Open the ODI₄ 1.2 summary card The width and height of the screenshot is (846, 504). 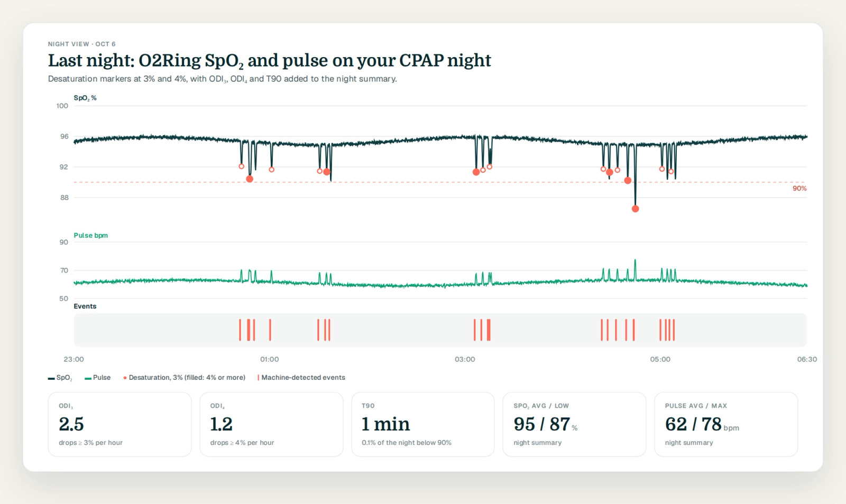click(x=271, y=424)
